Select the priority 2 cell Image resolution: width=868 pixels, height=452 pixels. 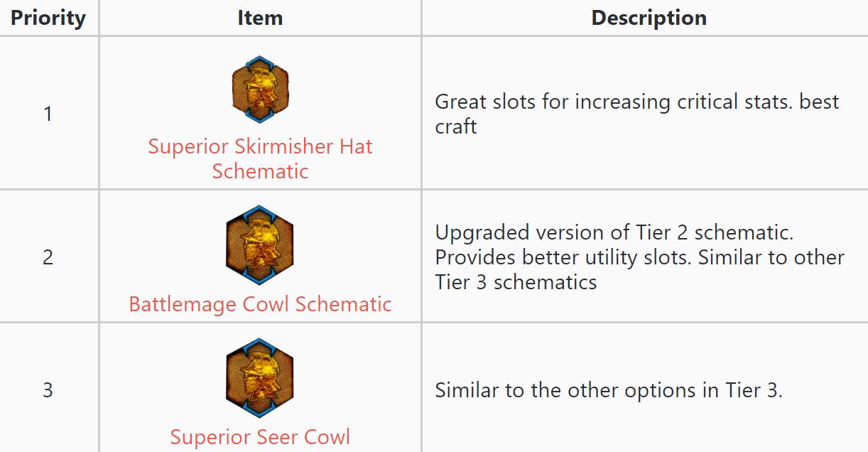(x=48, y=257)
